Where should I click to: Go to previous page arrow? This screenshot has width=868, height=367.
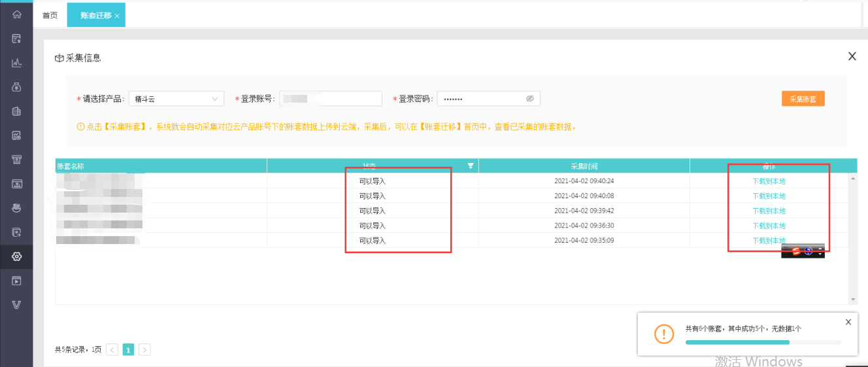[112, 350]
